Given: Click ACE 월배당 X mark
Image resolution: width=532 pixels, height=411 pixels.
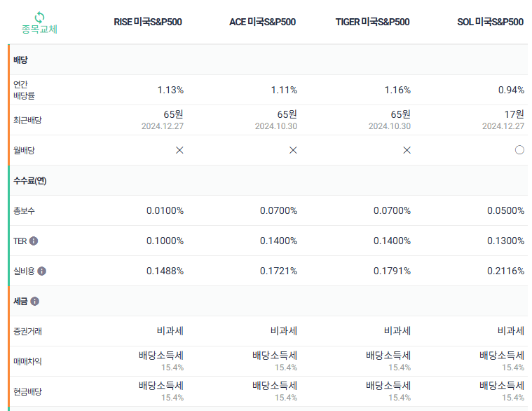Looking at the screenshot, I should pos(293,150).
